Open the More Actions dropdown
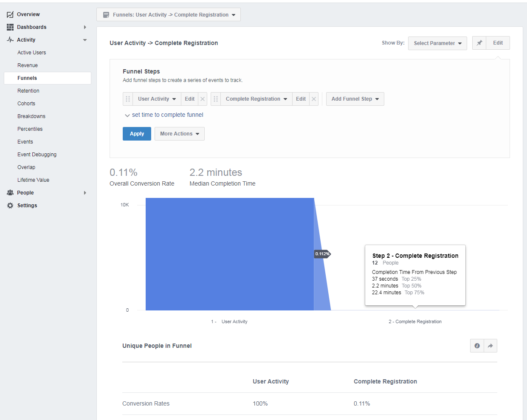This screenshot has height=420, width=527. (x=179, y=133)
